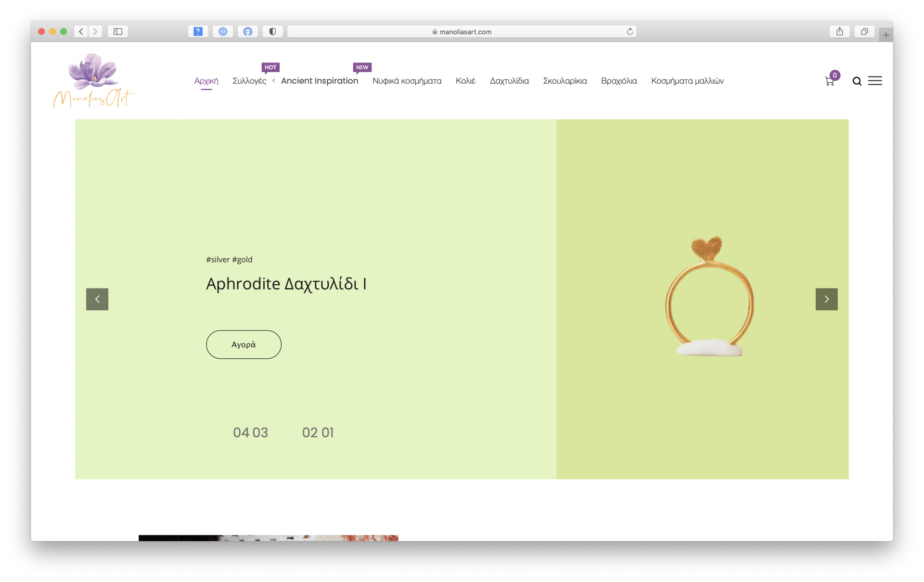
Task: Go to next slide arrow
Action: 826,299
